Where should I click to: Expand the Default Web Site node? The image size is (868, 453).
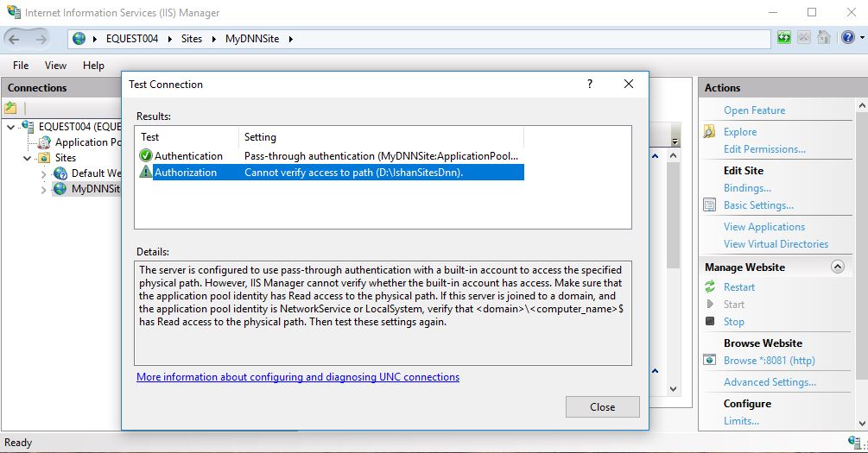44,174
